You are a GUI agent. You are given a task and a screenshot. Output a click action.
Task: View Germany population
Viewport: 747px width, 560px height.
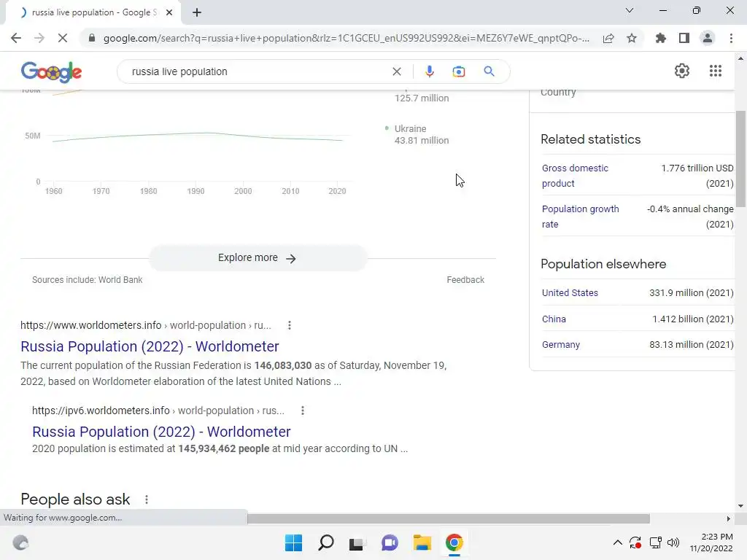561,345
